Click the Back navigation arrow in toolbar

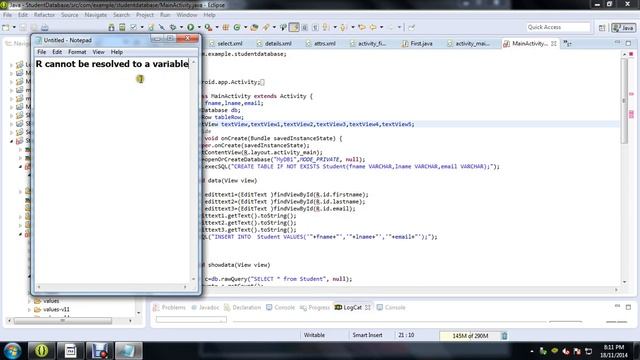pos(373,27)
